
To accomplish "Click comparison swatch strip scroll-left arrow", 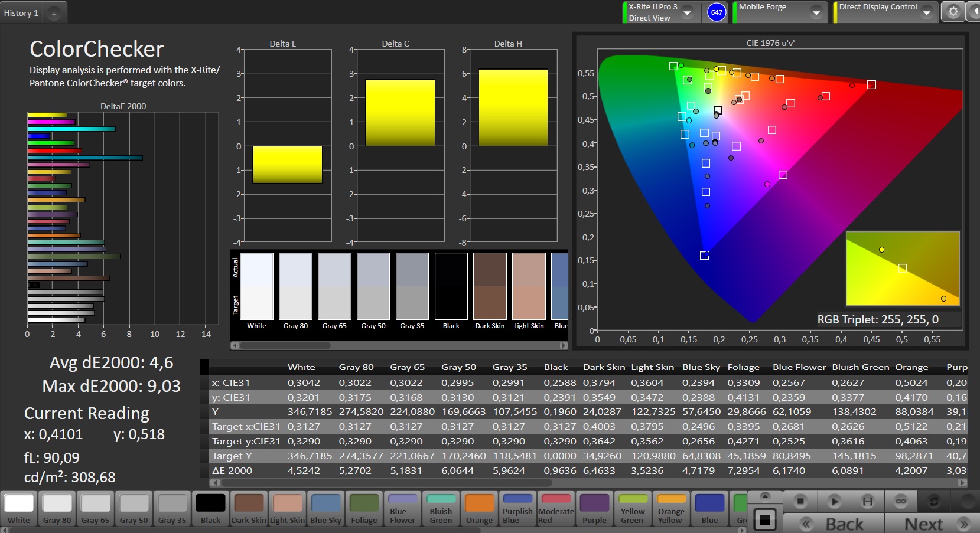I will 235,345.
